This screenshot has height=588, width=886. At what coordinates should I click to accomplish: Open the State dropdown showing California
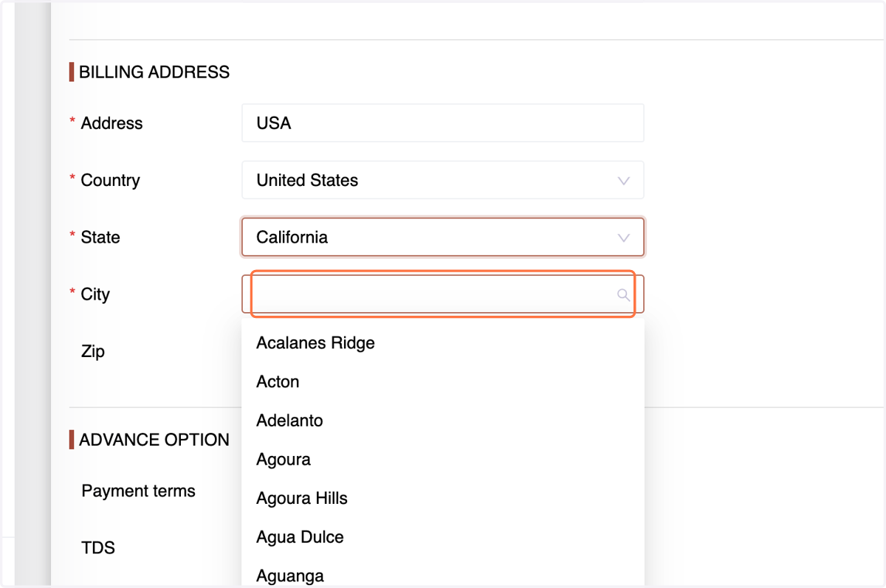point(443,238)
